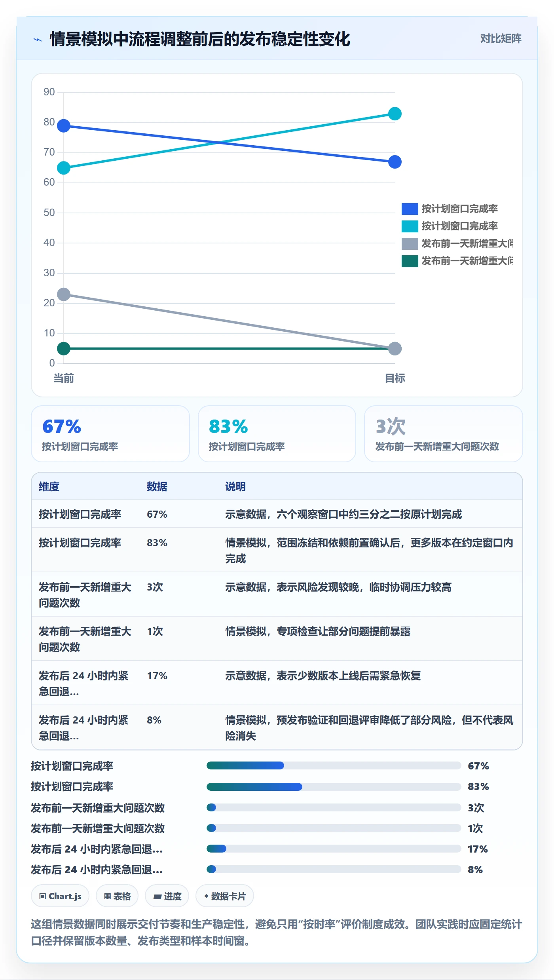Click the 进度 tag chip
This screenshot has height=980, width=554.
click(x=167, y=896)
